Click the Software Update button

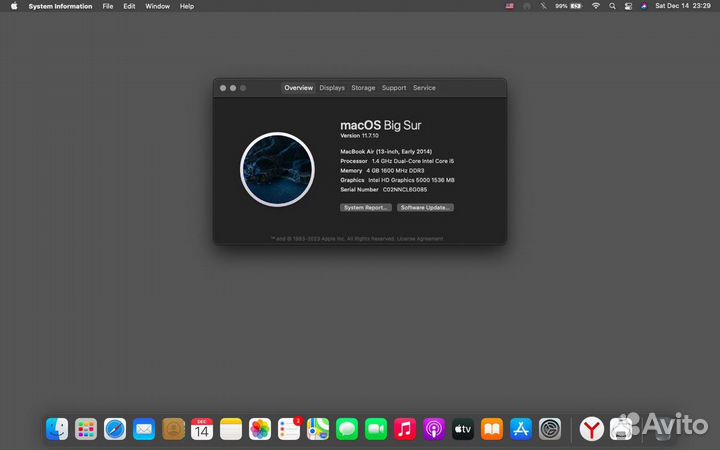pos(425,208)
